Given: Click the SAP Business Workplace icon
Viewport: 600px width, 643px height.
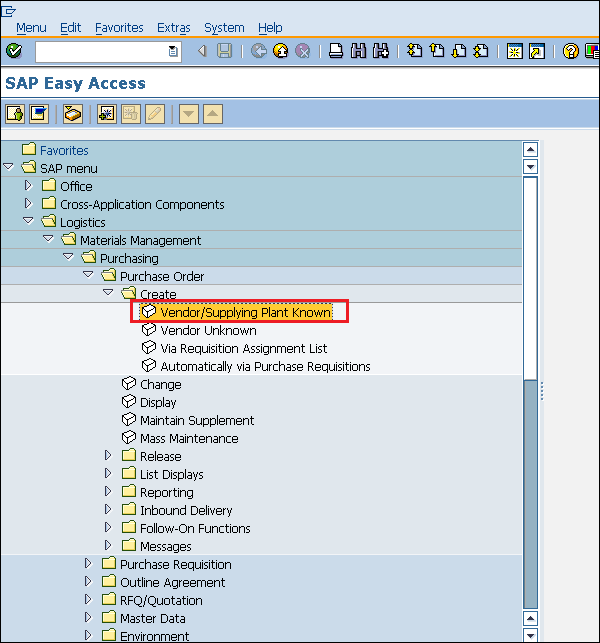Looking at the screenshot, I should coord(73,114).
